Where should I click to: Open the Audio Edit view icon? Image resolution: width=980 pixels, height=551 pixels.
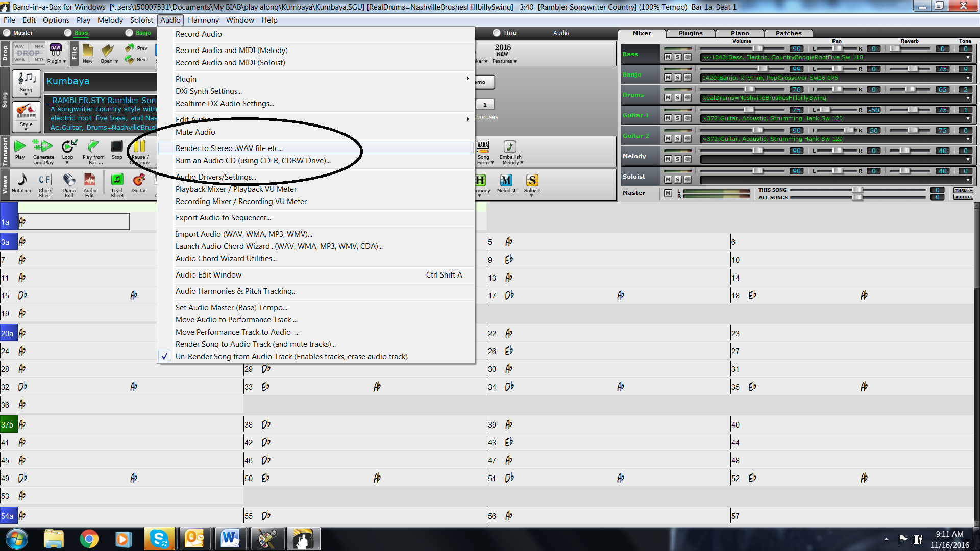[90, 180]
